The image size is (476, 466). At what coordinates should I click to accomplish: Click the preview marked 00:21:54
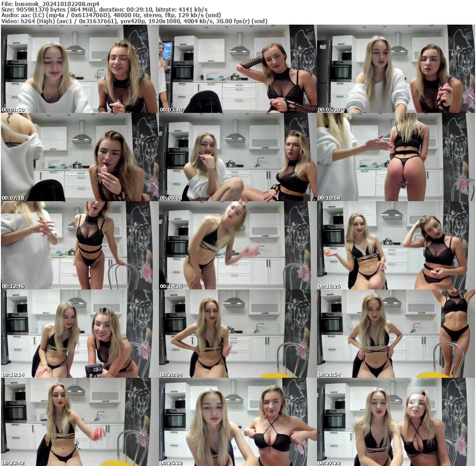396,333
